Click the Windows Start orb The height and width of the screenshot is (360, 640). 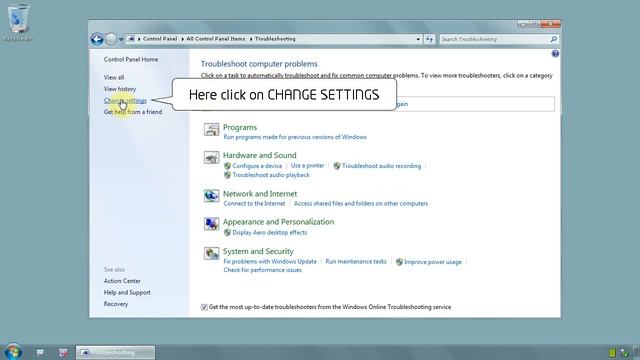(13, 352)
